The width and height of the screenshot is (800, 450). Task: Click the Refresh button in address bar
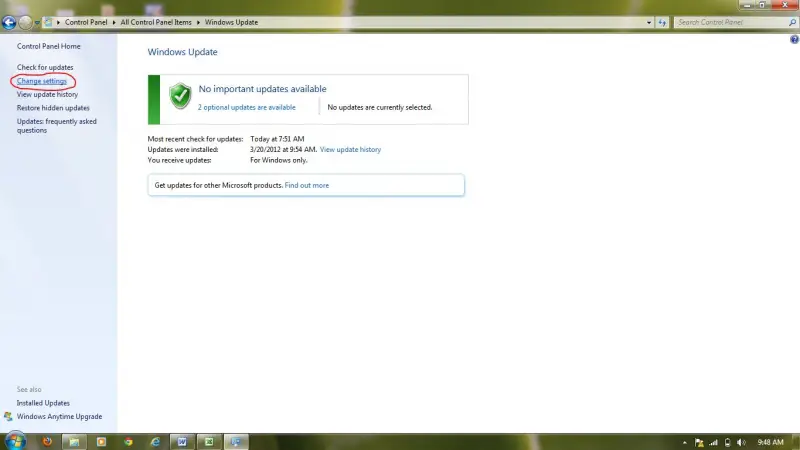click(x=662, y=22)
